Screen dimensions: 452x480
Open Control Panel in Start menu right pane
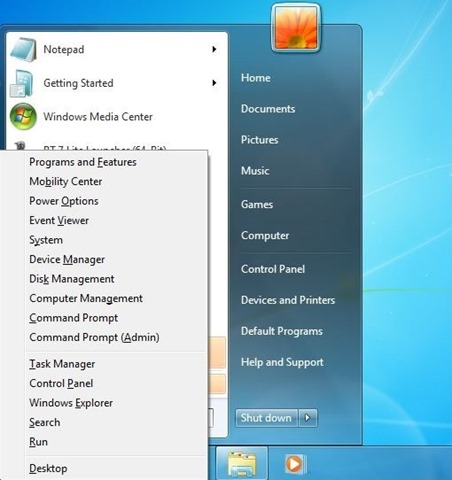coord(273,269)
